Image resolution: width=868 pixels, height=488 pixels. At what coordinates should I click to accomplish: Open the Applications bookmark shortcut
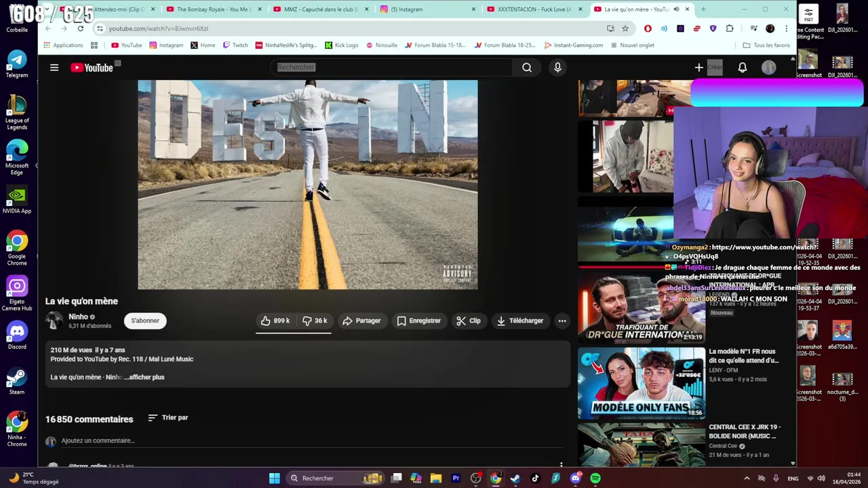tap(63, 45)
